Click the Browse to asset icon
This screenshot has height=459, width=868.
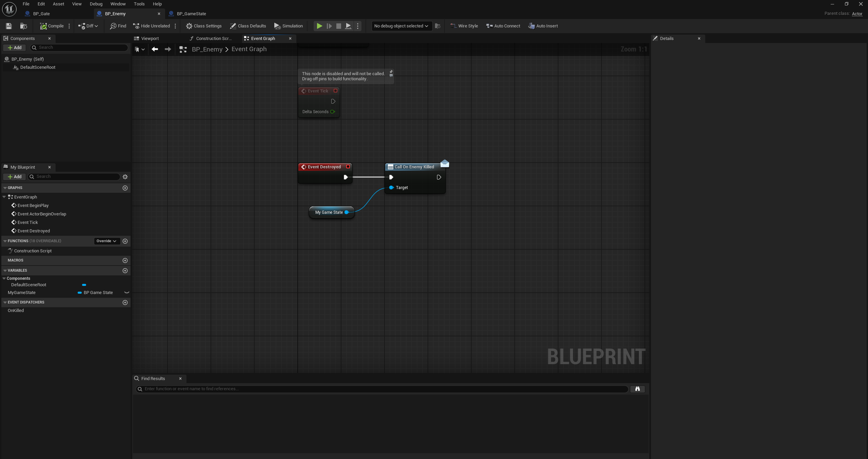tap(23, 26)
